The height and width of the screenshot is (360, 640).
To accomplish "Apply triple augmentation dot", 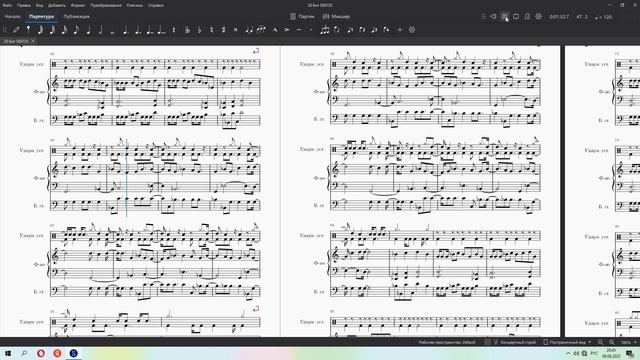I will tap(149, 29).
